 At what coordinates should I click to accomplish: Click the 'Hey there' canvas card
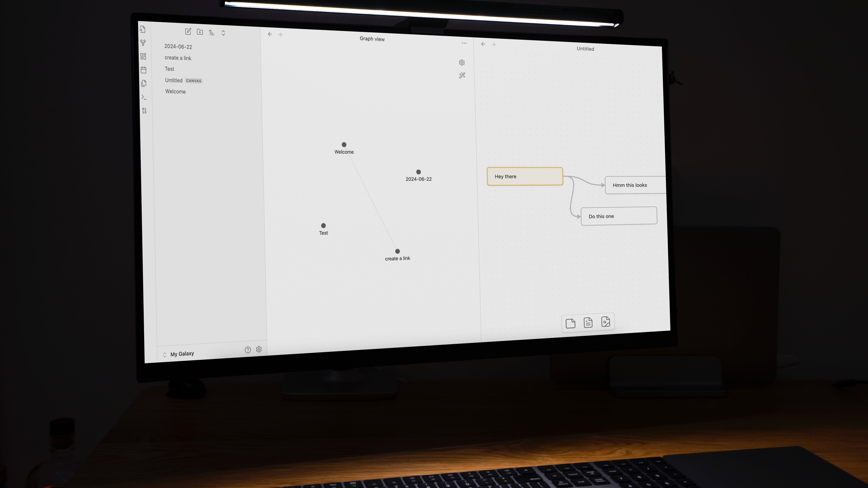524,176
